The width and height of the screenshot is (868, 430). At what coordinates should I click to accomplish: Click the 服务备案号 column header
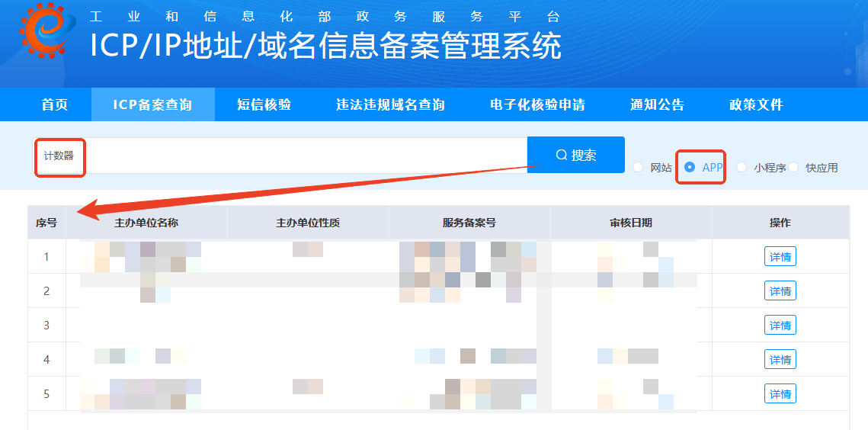(469, 223)
